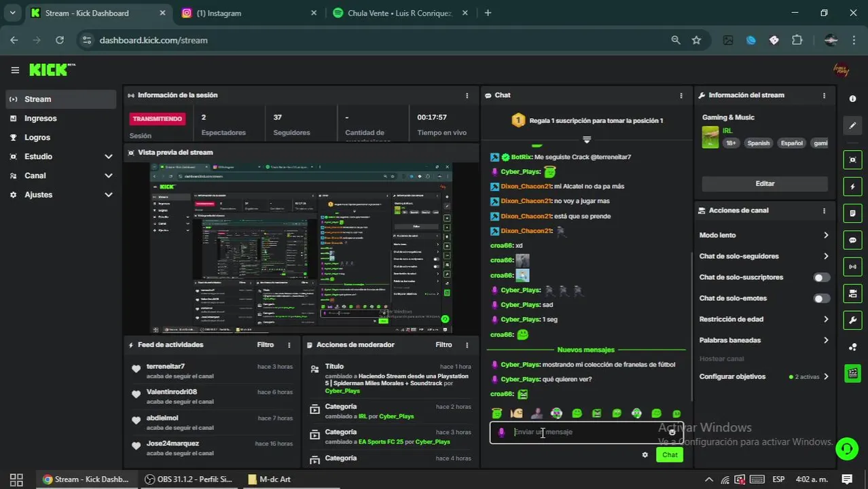Open the Cyber_Plays link under Título change
868x489 pixels.
[x=342, y=391]
